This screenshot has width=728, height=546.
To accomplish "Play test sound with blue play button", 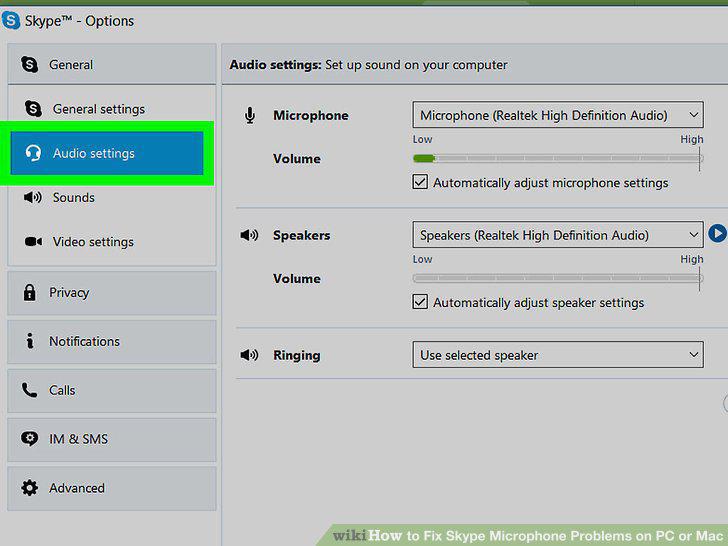I will pos(718,233).
